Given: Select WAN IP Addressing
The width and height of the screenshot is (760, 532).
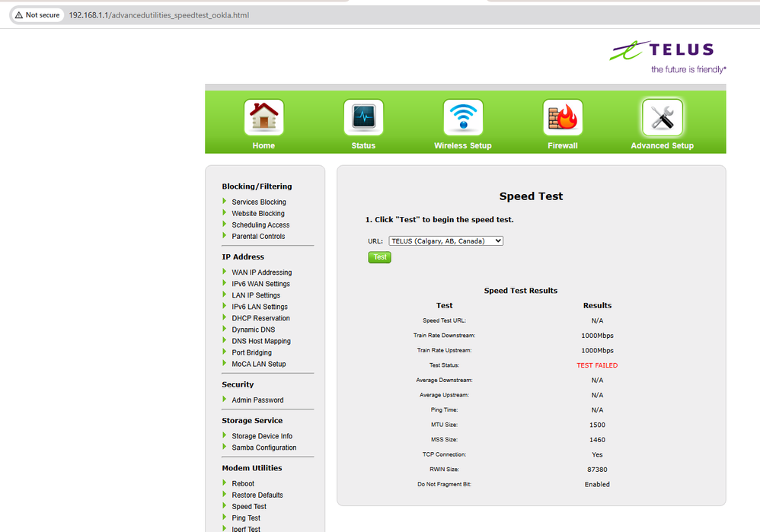Looking at the screenshot, I should [261, 272].
